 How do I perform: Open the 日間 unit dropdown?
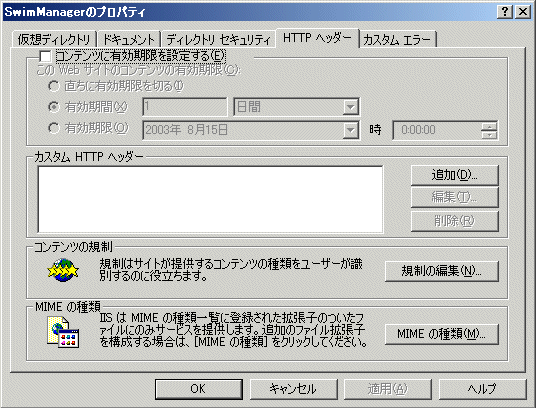(x=350, y=107)
